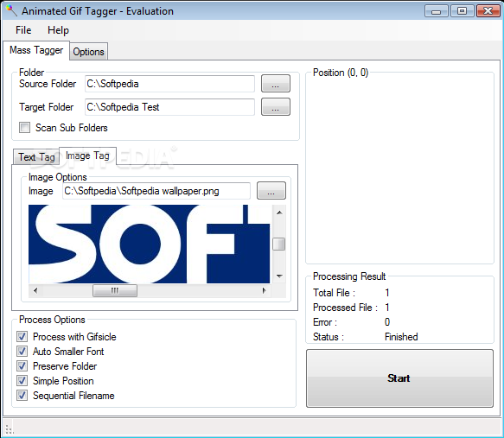Uncheck Sequential Filename option
Screen dimensions: 504x438
click(x=22, y=396)
